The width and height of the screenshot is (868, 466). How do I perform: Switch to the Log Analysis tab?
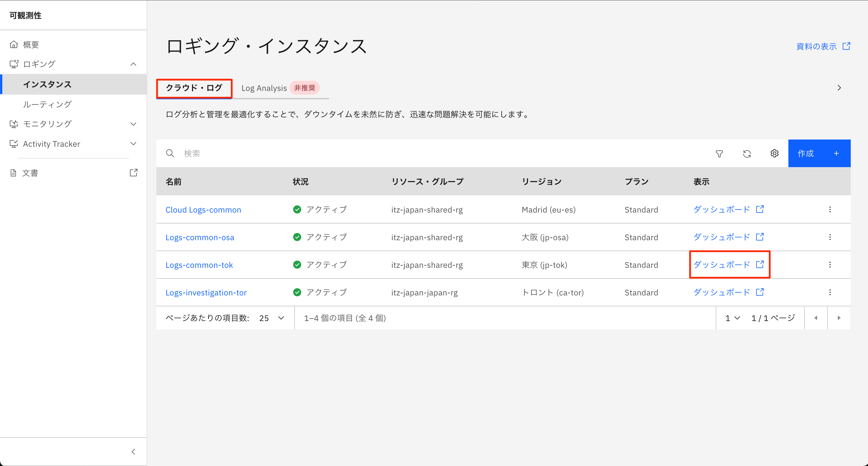pos(264,88)
